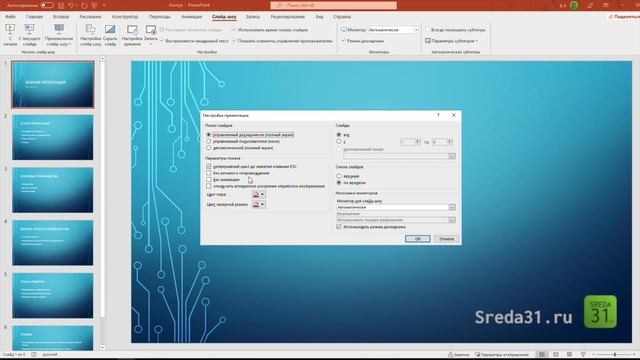Open the Design ribbon tab
The height and width of the screenshot is (360, 640).
pyautogui.click(x=125, y=17)
